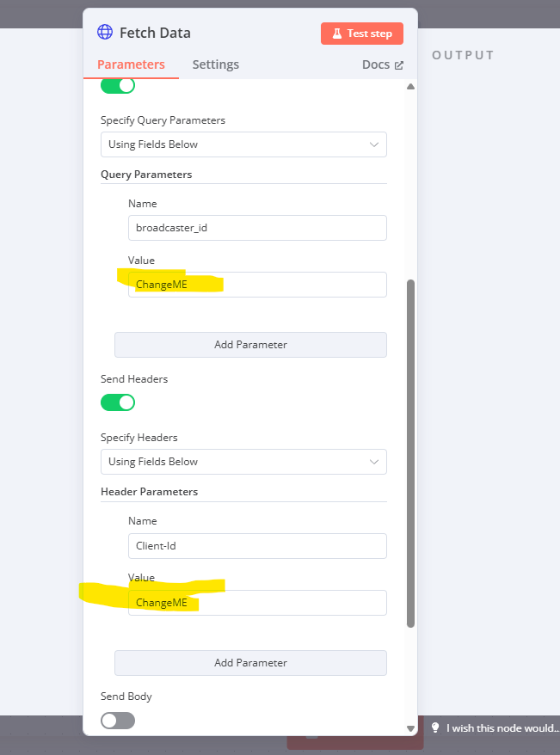Toggle the Send Query Parameters switch at top
This screenshot has height=755, width=560.
118,86
